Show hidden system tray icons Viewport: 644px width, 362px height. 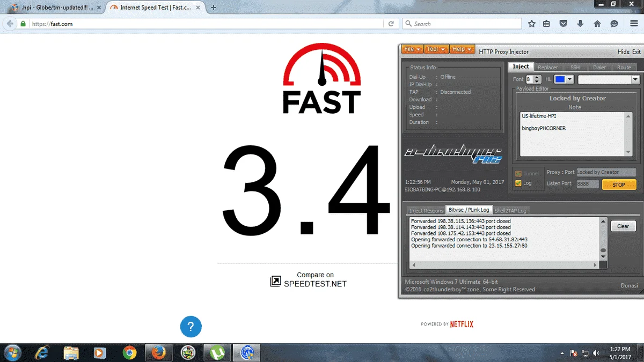click(562, 353)
